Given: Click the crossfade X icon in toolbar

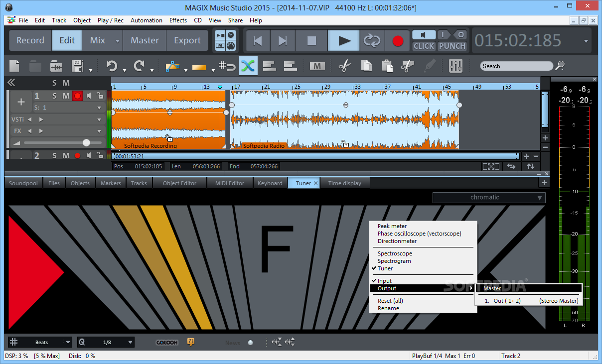Looking at the screenshot, I should (248, 66).
